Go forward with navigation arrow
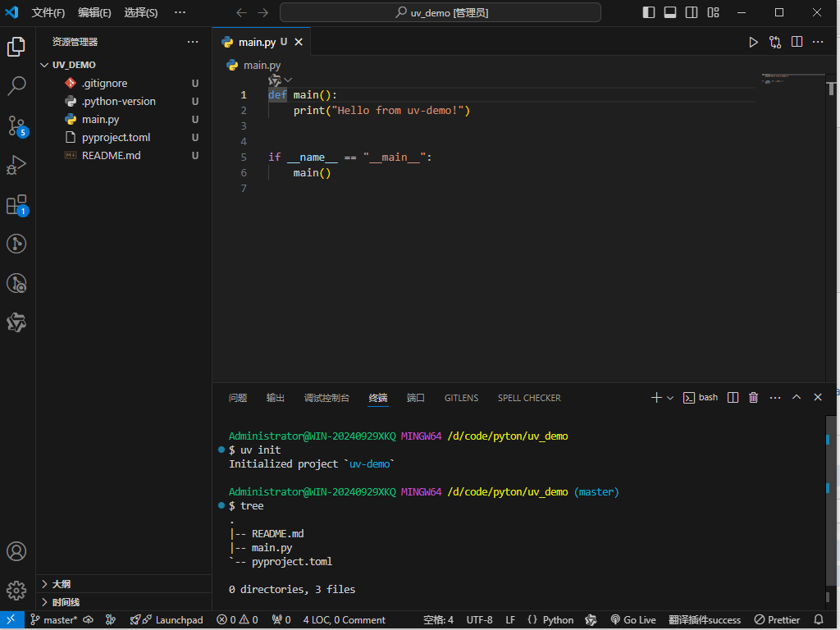 tap(262, 12)
